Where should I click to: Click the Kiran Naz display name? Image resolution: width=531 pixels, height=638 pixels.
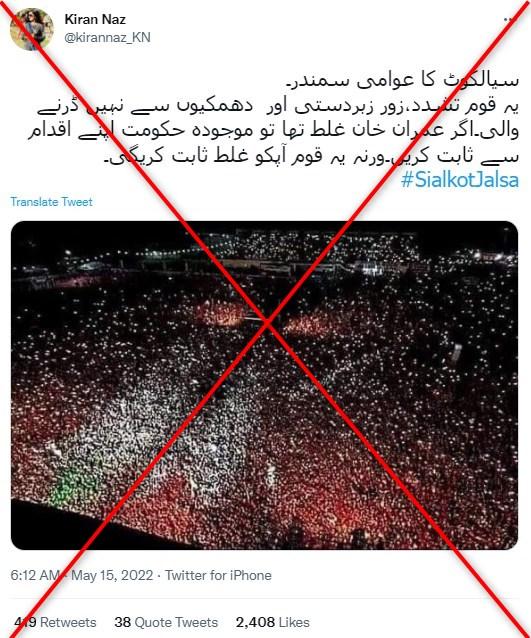point(95,19)
